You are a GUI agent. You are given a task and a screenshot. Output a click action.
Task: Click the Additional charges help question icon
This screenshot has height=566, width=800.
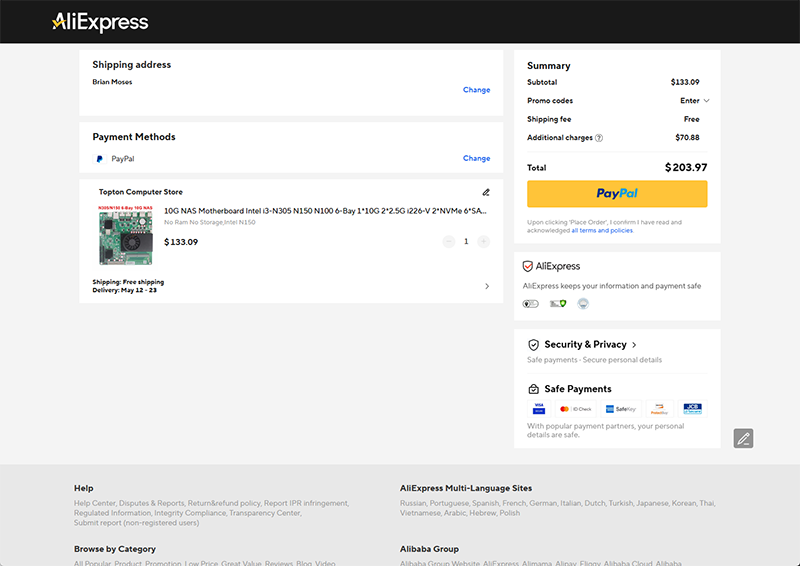click(x=599, y=138)
